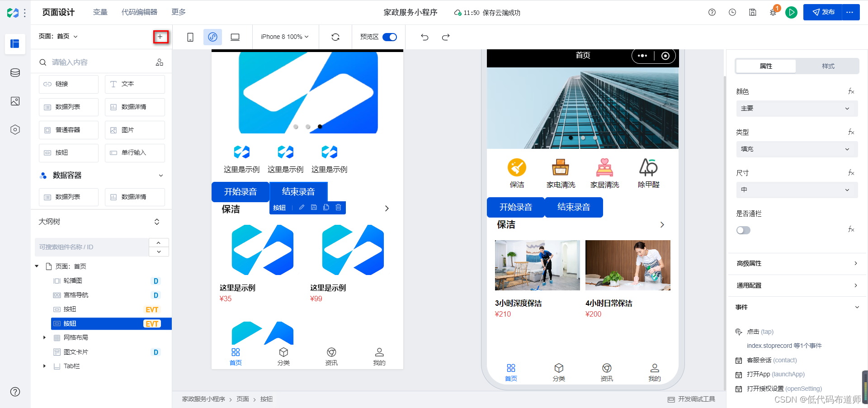Open the 变量 menu

[x=100, y=12]
